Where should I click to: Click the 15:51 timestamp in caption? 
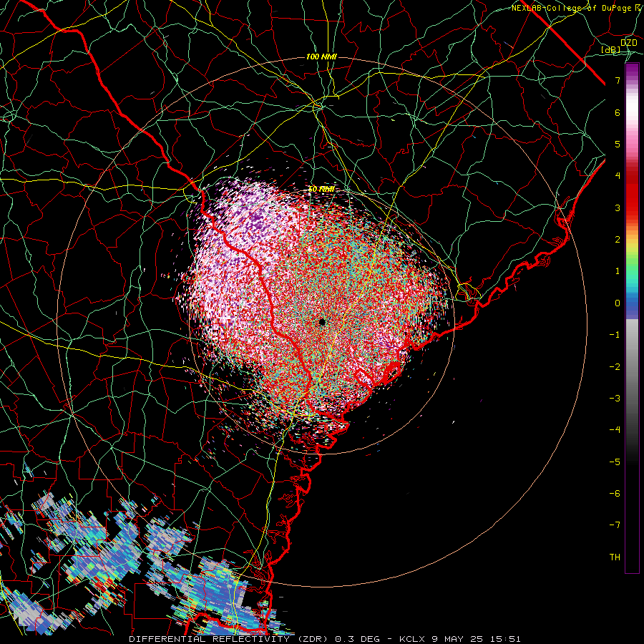(507, 639)
